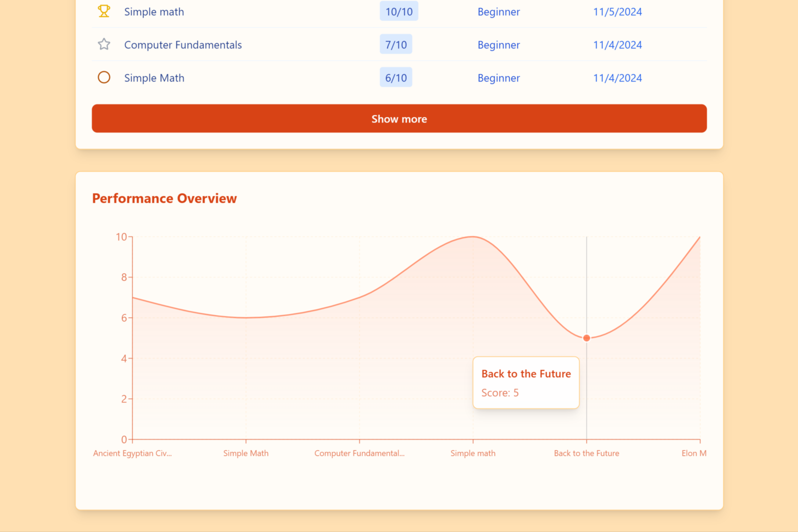Viewport: 798px width, 532px height.
Task: Open the Computer Fundamentals quiz title
Action: point(183,45)
